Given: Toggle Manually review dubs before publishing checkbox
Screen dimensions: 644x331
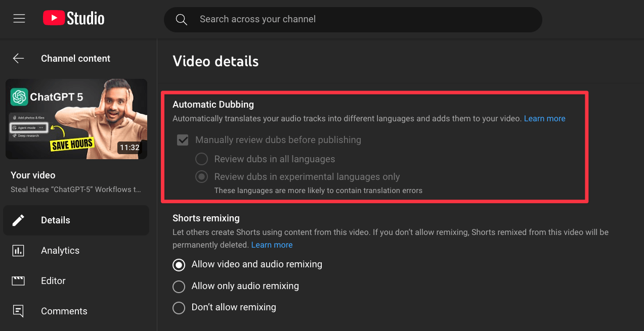Looking at the screenshot, I should 183,140.
